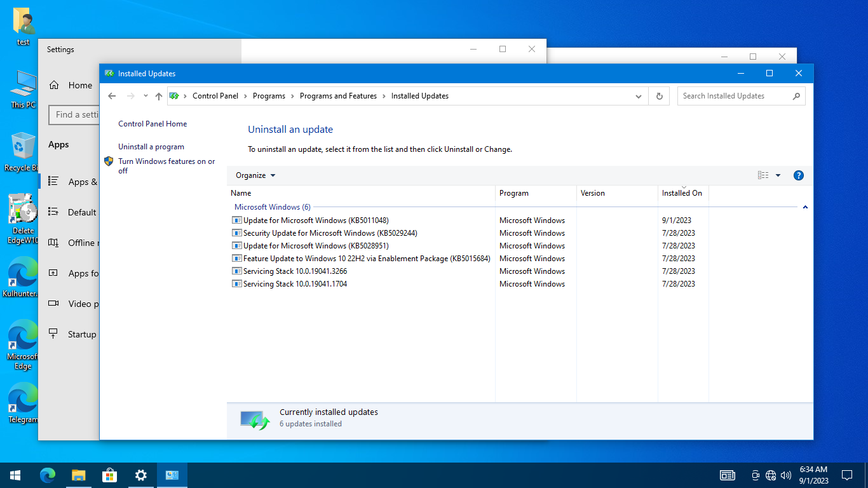Open the volume icon in system tray
The height and width of the screenshot is (488, 868).
coord(786,475)
